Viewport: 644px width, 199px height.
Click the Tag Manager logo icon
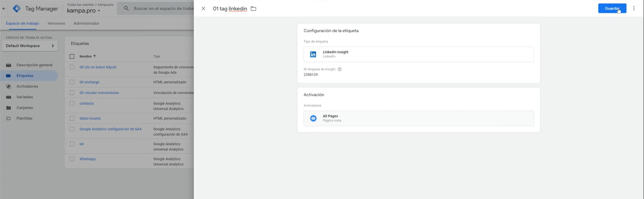16,9
